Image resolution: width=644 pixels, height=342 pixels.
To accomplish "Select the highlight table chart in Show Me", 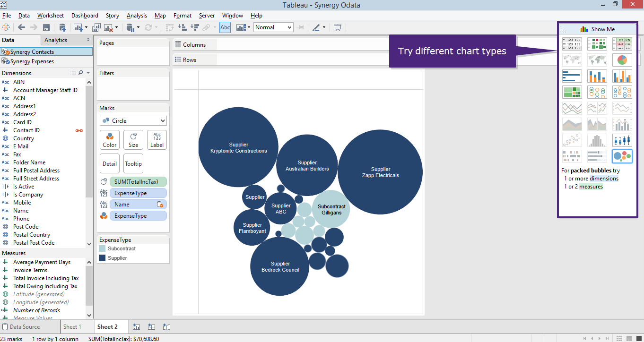I will point(622,44).
